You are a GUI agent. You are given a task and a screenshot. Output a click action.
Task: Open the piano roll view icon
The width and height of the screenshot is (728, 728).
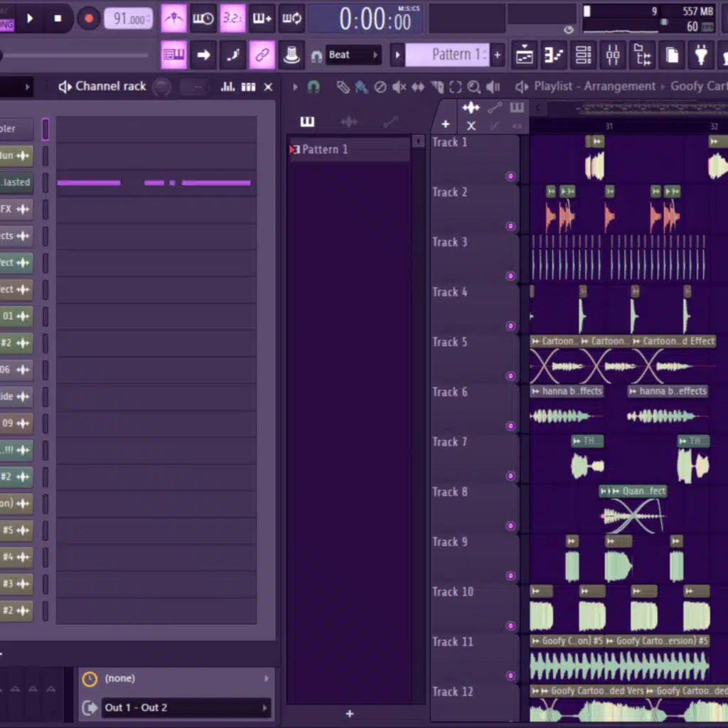pyautogui.click(x=554, y=55)
